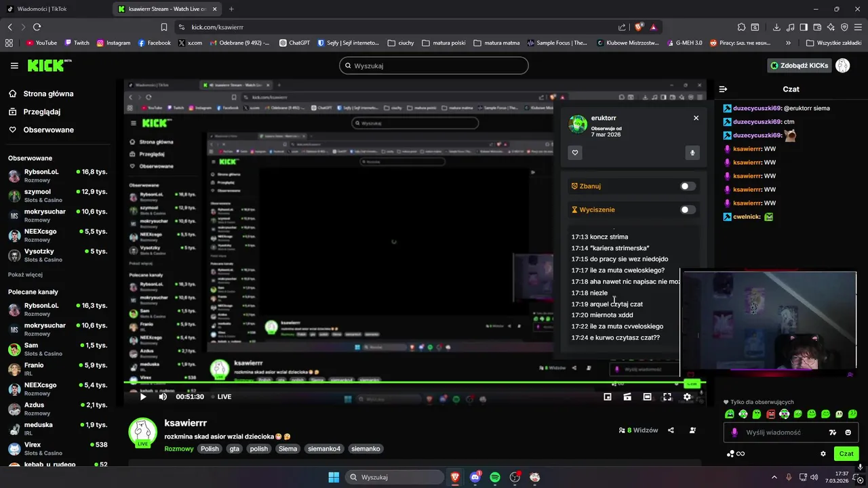Viewport: 868px width, 488px height.
Task: Mute the stream volume icon
Action: click(x=163, y=396)
